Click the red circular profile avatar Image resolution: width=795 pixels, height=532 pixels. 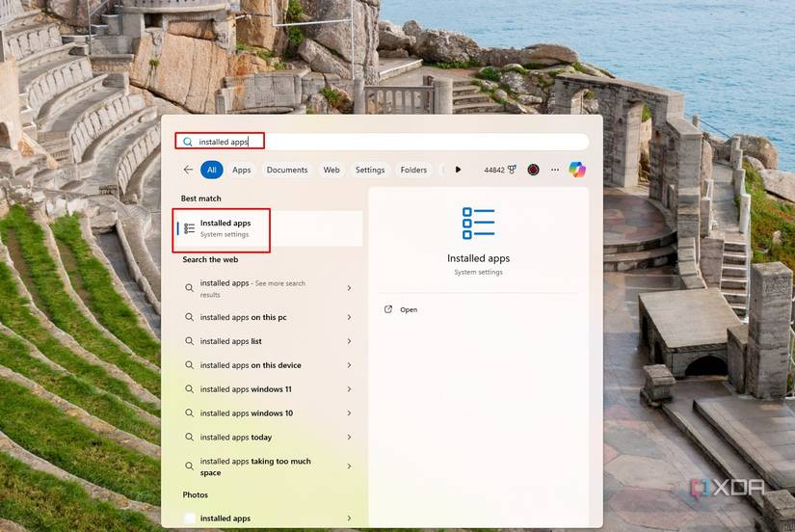533,170
